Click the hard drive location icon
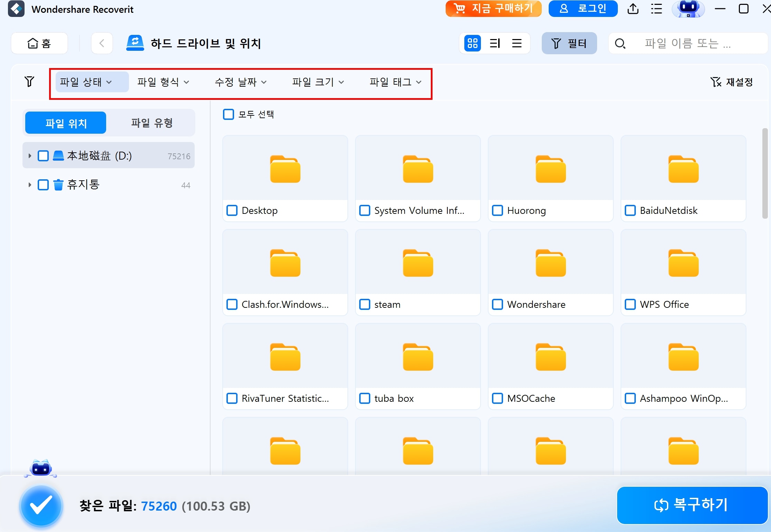 tap(135, 44)
